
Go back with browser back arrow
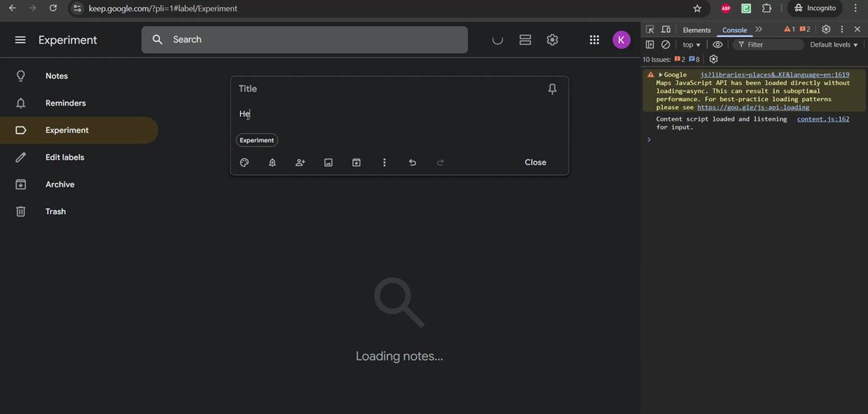12,8
